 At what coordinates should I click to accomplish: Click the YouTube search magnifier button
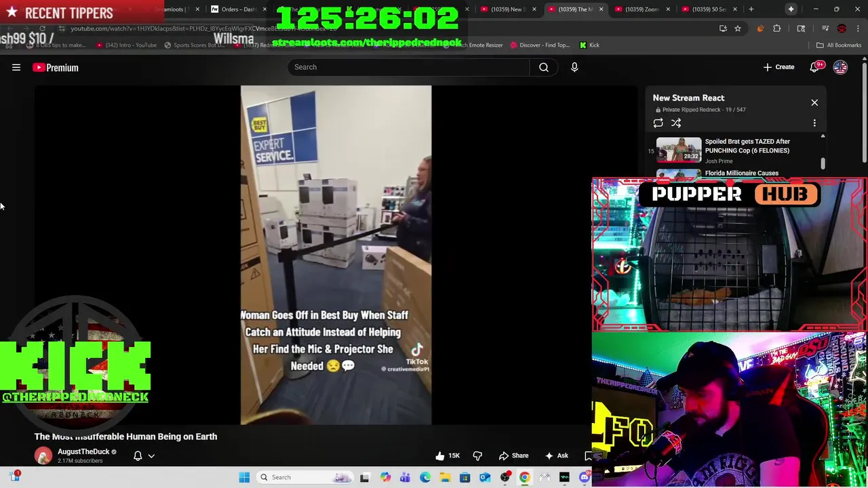click(x=544, y=67)
